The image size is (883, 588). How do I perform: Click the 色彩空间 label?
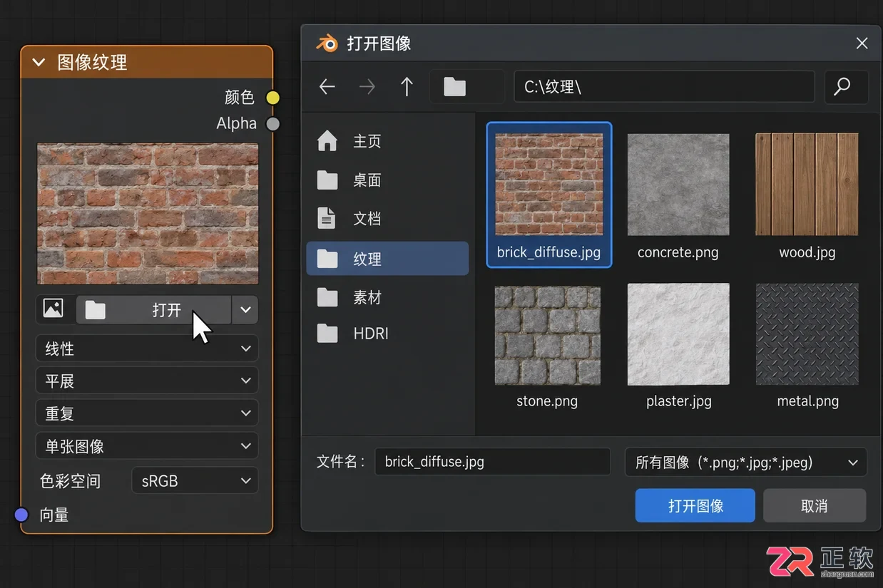(x=70, y=481)
